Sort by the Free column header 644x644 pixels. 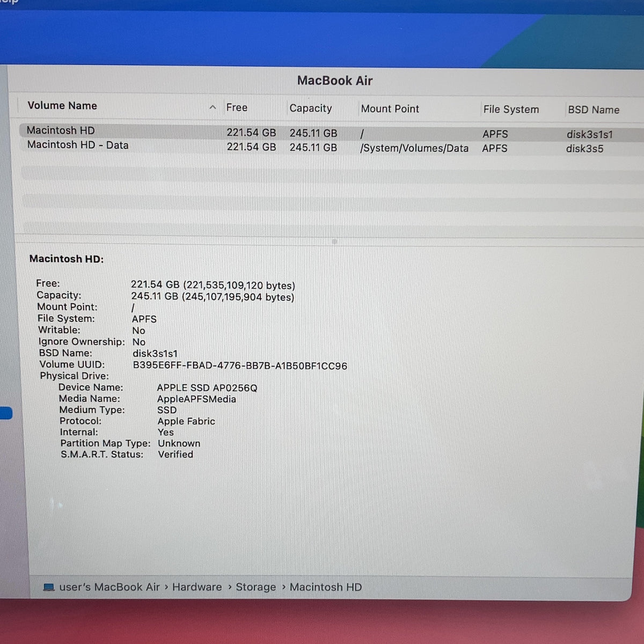coord(237,107)
